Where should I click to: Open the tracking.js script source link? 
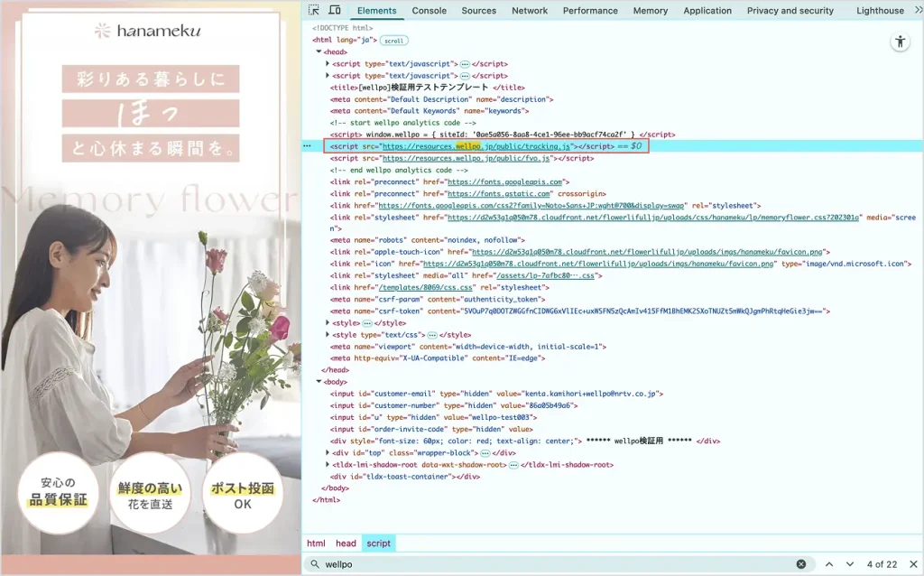476,145
